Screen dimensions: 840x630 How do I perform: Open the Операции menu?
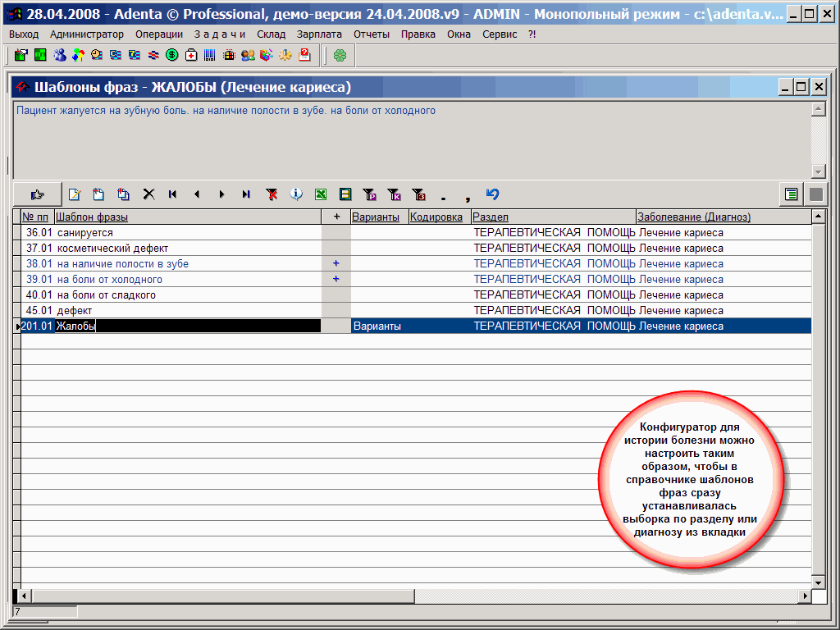tap(159, 34)
